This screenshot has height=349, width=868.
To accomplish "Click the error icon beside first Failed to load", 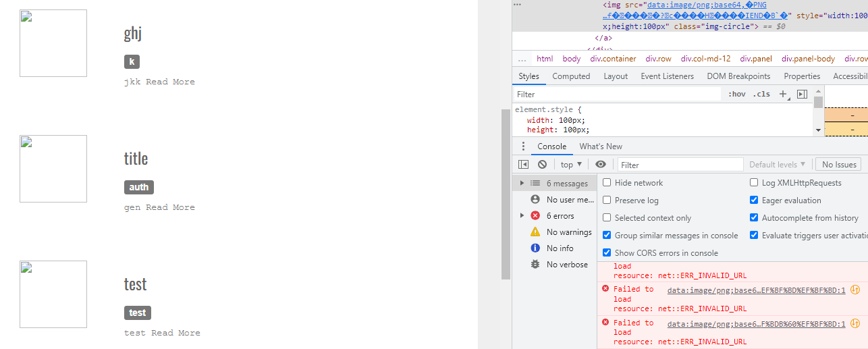I will click(x=605, y=289).
